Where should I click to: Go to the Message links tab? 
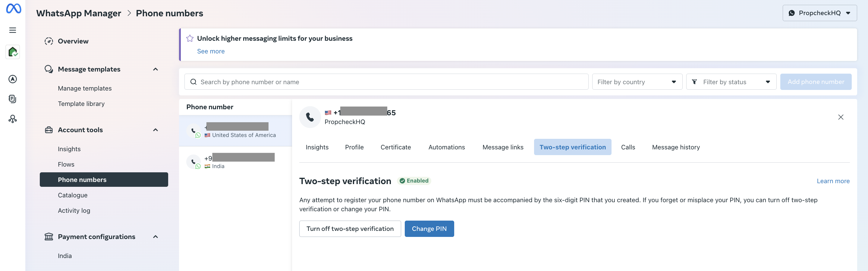(x=503, y=147)
